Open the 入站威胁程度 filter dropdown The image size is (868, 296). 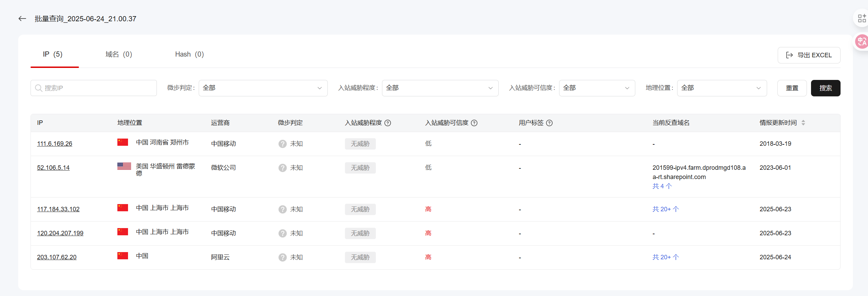[440, 88]
